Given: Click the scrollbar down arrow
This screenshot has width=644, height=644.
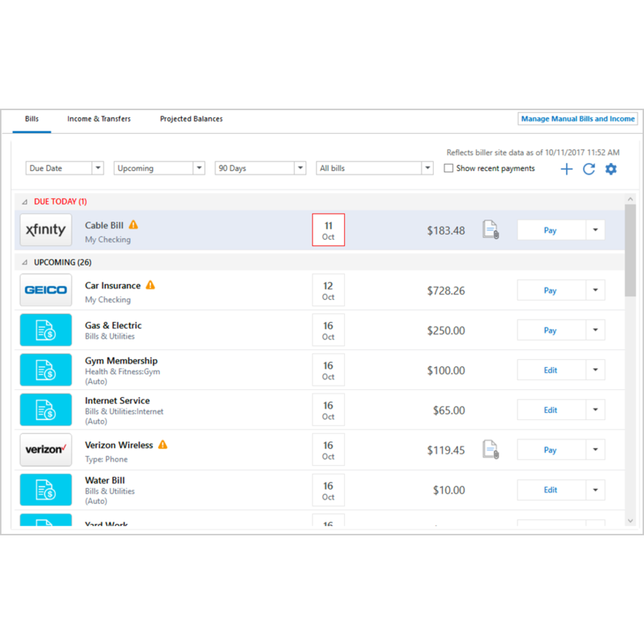Looking at the screenshot, I should 630,521.
